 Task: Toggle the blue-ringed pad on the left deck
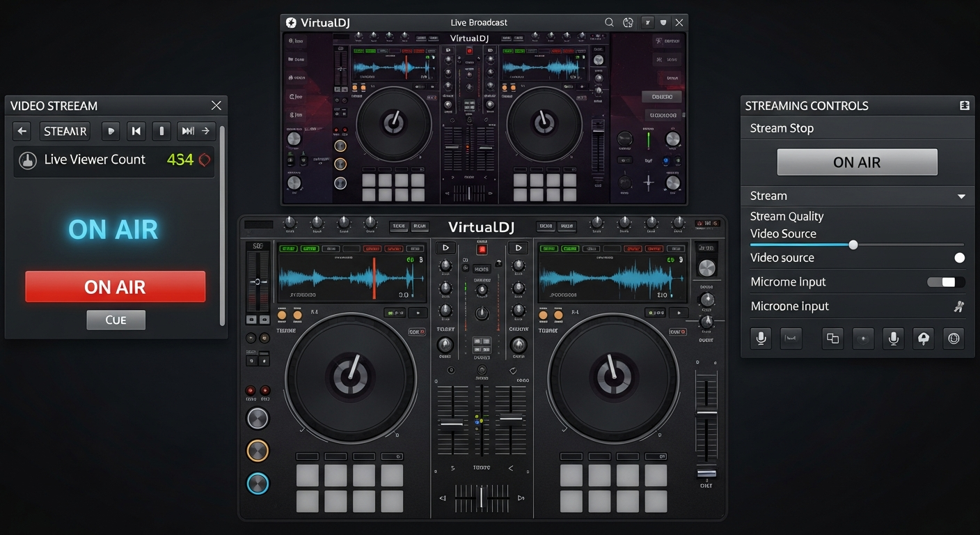click(258, 483)
